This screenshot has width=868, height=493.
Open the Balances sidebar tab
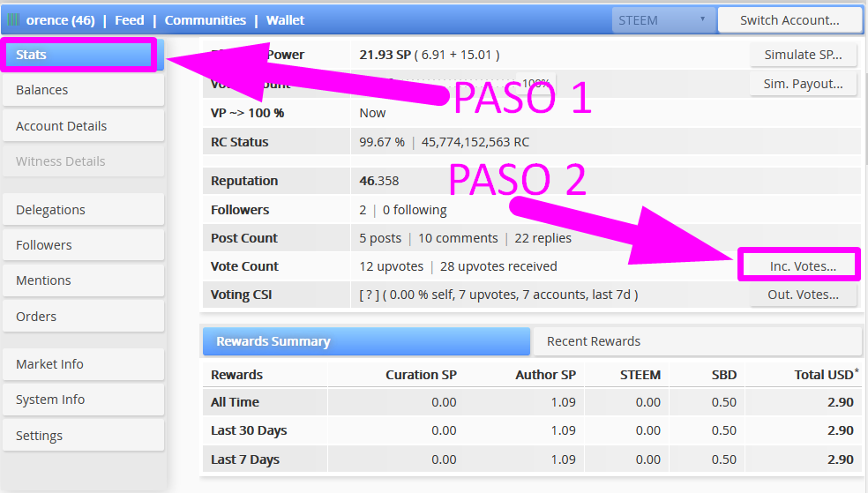coord(84,90)
